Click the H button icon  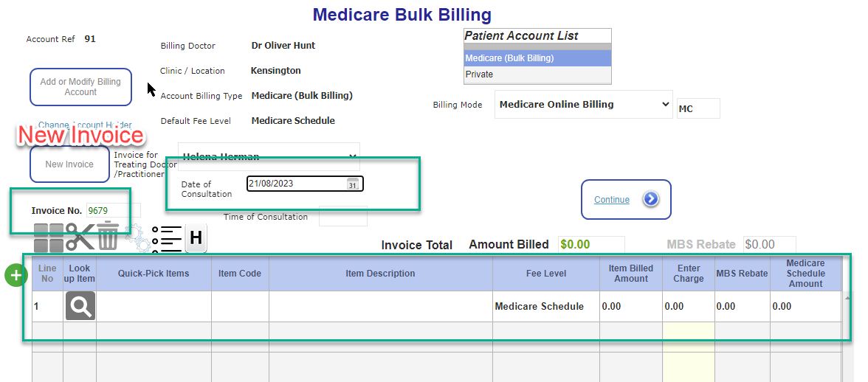click(196, 238)
